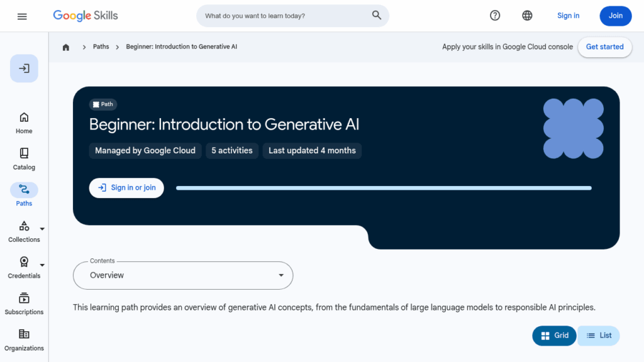The height and width of the screenshot is (362, 644).
Task: Go to Home in the sidebar
Action: (x=25, y=123)
